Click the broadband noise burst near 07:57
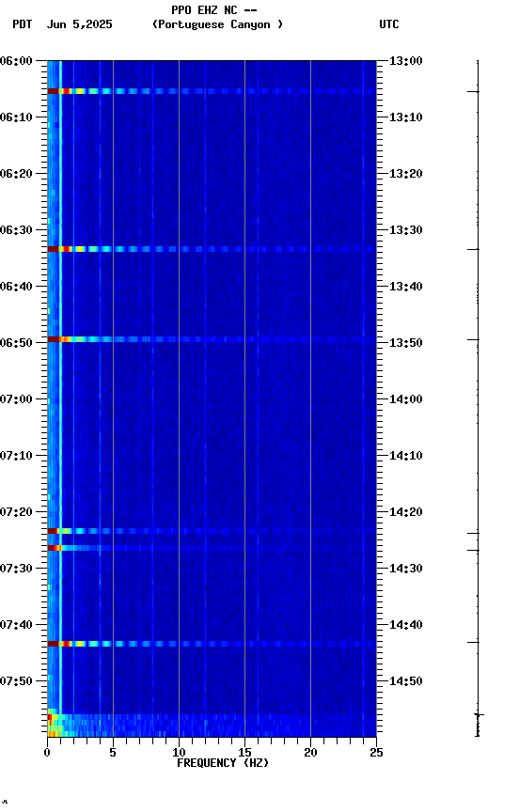The width and height of the screenshot is (519, 812). click(x=212, y=726)
